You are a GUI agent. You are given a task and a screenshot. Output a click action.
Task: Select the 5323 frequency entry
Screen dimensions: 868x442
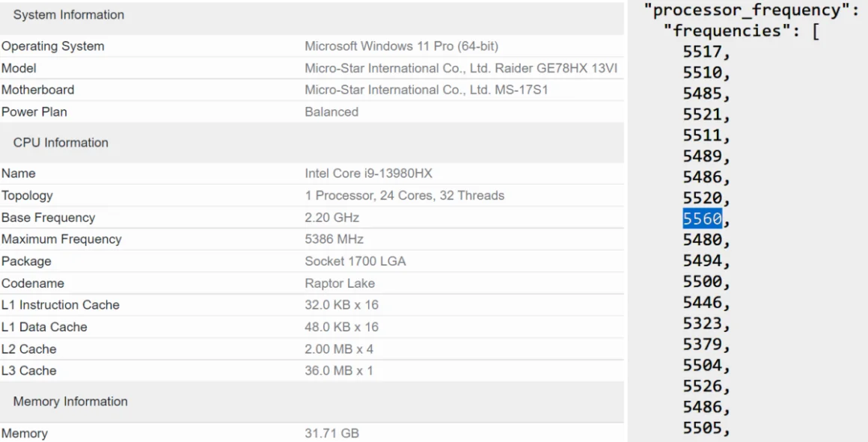pyautogui.click(x=703, y=324)
